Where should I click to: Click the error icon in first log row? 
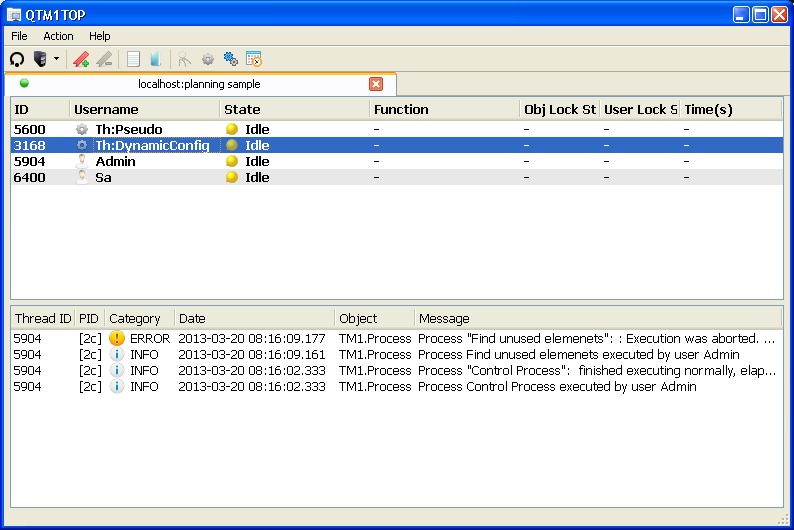point(117,339)
